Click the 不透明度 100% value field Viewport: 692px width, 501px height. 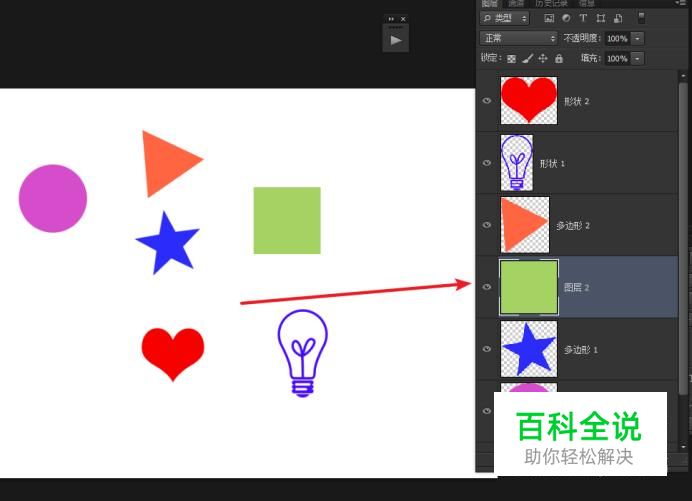pos(617,38)
